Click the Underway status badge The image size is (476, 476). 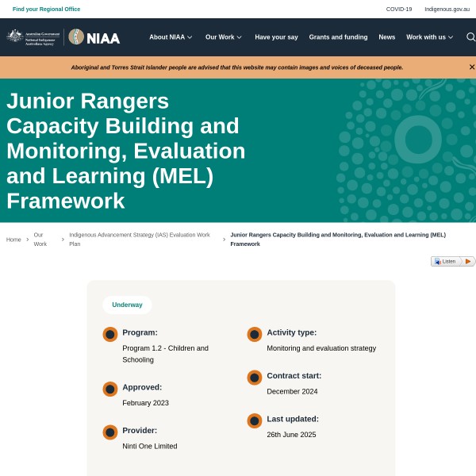127,305
